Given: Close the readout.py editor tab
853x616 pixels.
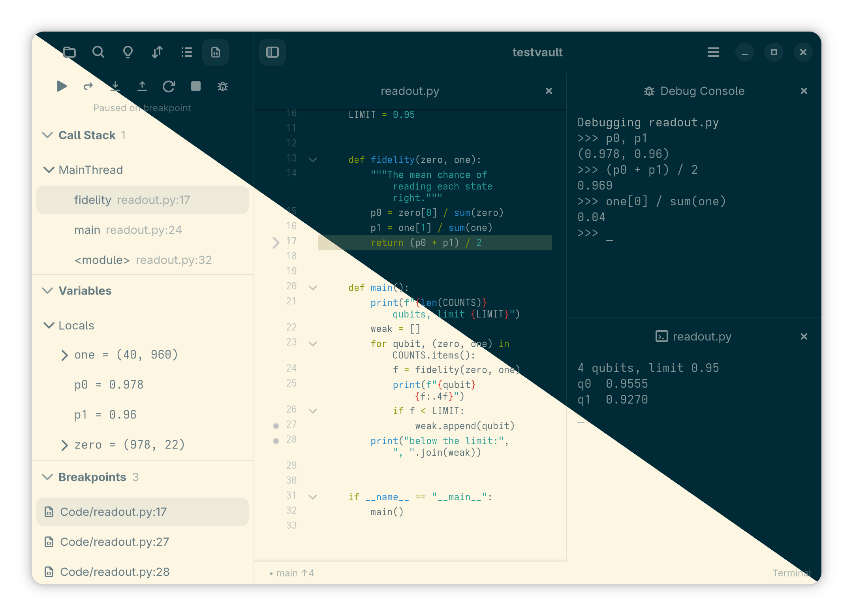Looking at the screenshot, I should click(x=549, y=91).
